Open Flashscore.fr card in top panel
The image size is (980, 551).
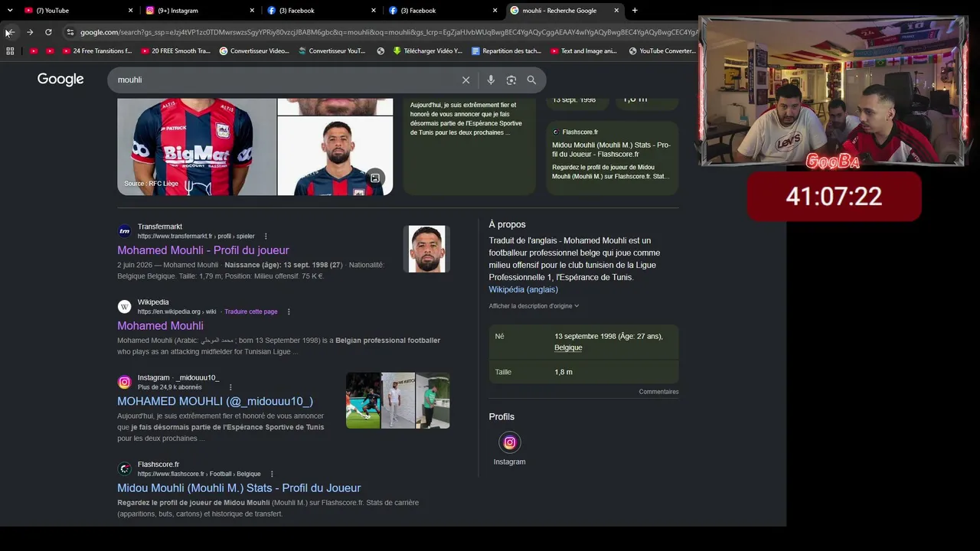(612, 158)
